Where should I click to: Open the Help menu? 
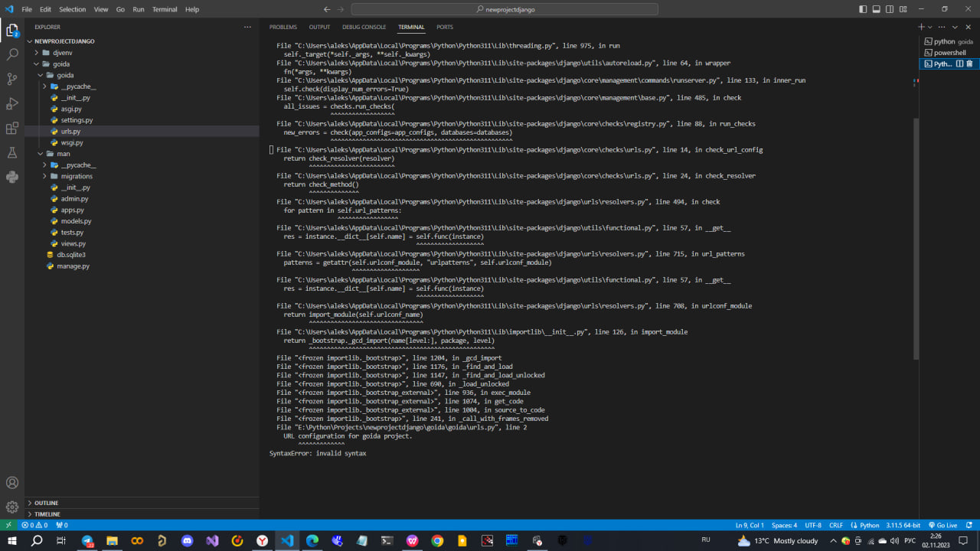tap(192, 9)
